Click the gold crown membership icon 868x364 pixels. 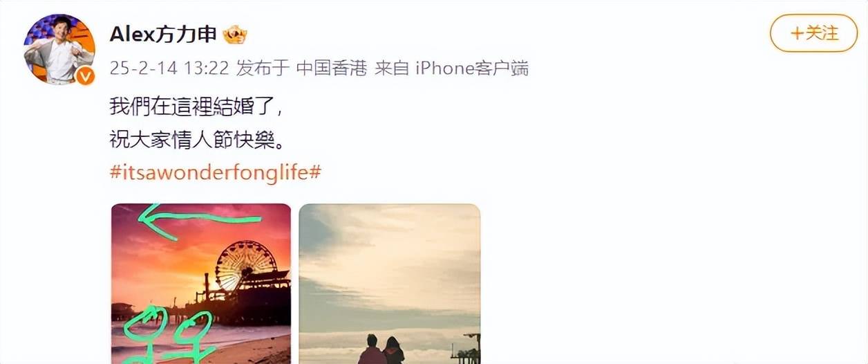pyautogui.click(x=235, y=34)
